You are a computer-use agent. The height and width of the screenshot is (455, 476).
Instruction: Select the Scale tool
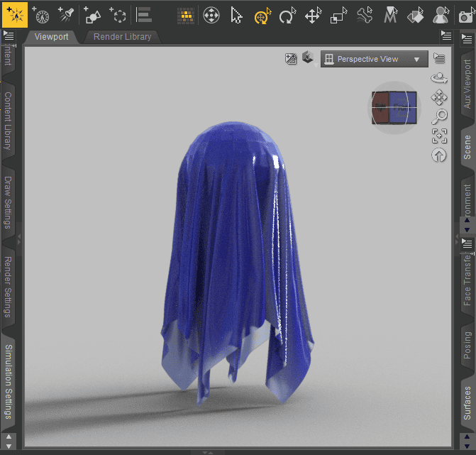pyautogui.click(x=338, y=16)
